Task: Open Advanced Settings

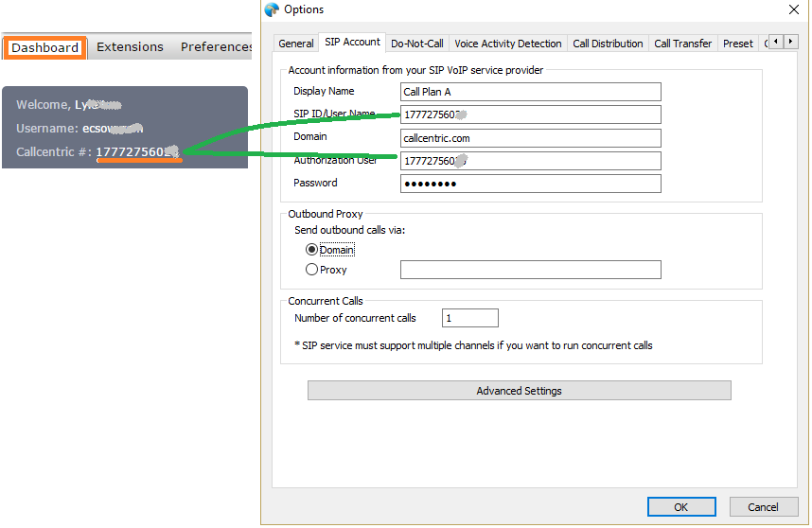Action: 519,390
